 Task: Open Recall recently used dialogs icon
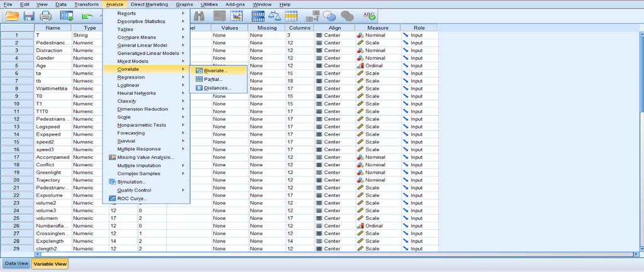tap(67, 16)
